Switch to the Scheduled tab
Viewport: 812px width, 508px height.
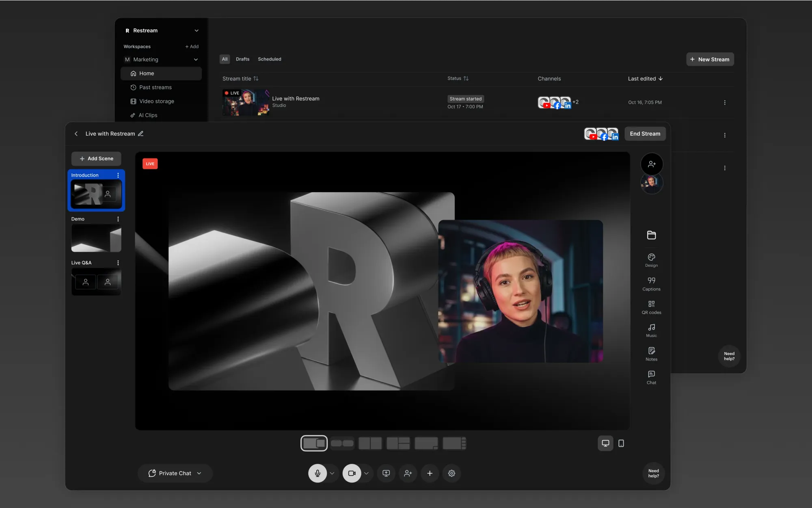269,59
